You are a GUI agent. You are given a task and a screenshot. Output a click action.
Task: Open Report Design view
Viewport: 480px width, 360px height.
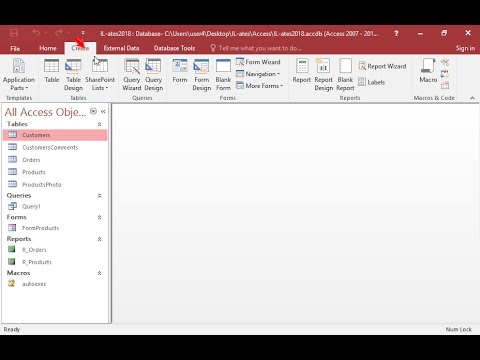(323, 75)
